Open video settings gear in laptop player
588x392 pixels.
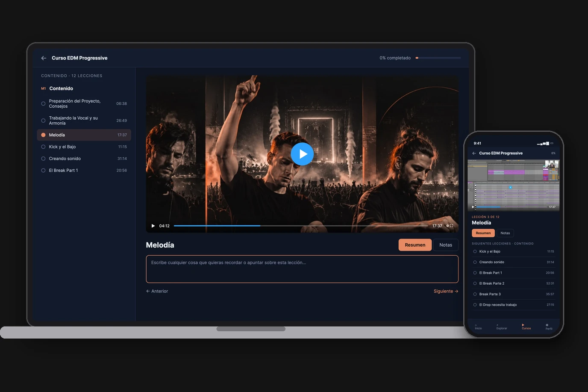[x=447, y=226]
